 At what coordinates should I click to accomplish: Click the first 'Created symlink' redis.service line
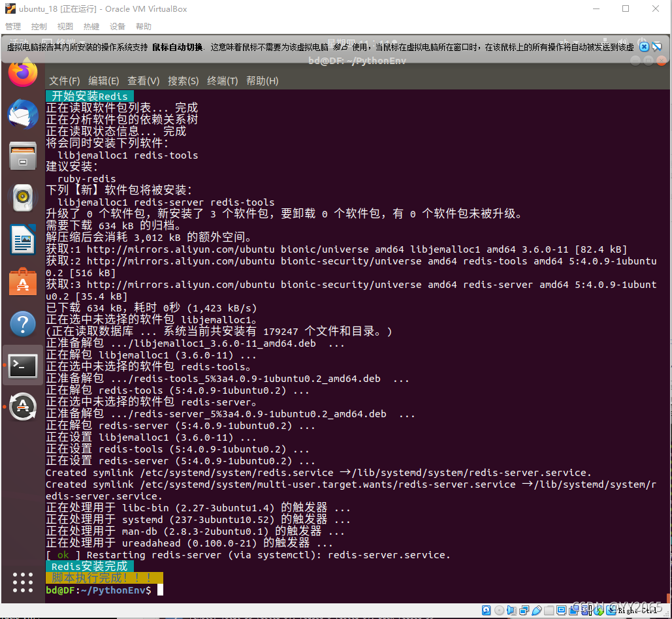coord(319,473)
